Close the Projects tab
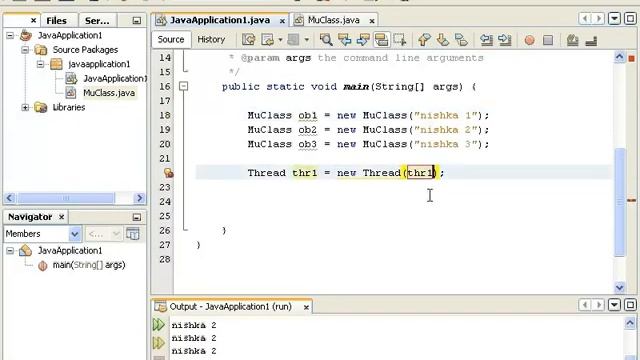Image resolution: width=640 pixels, height=360 pixels. [x=33, y=20]
